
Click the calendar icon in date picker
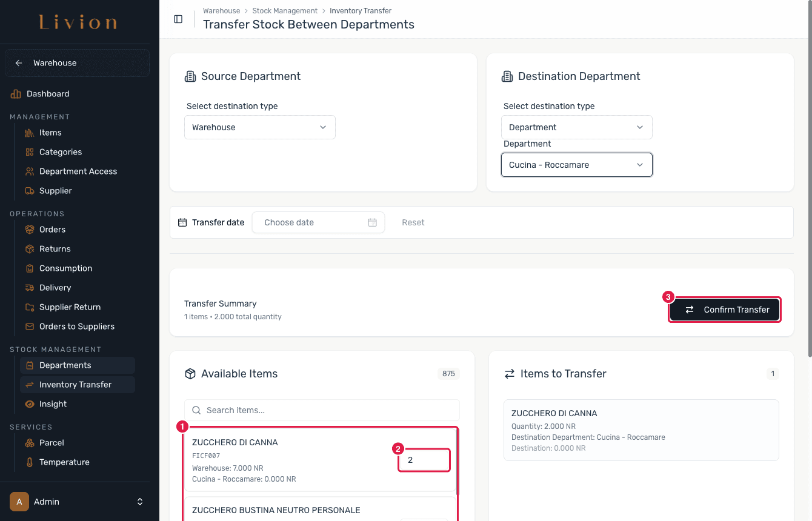372,222
